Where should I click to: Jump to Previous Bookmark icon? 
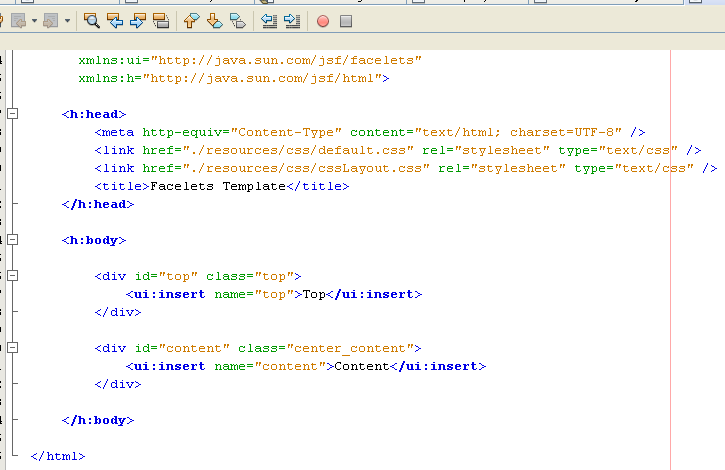click(x=191, y=21)
